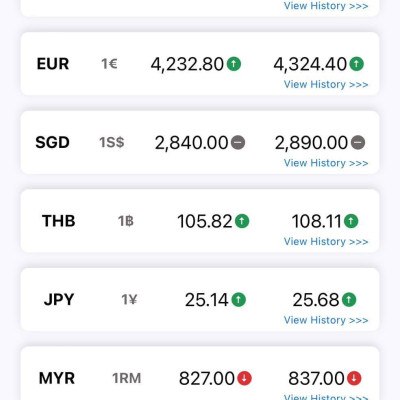Viewport: 400px width, 400px height.
Task: Select the EUR currency label
Action: click(53, 64)
